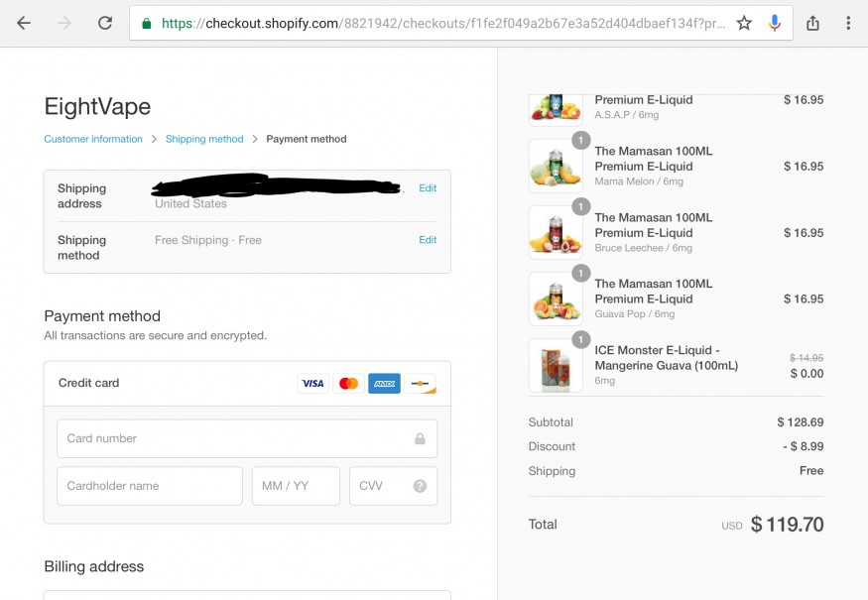Click the 'Payment method' section heading
Image resolution: width=868 pixels, height=600 pixels.
coord(102,316)
